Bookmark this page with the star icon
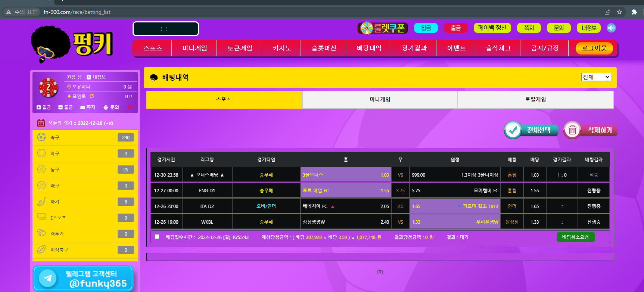The width and height of the screenshot is (644, 292). (x=619, y=12)
